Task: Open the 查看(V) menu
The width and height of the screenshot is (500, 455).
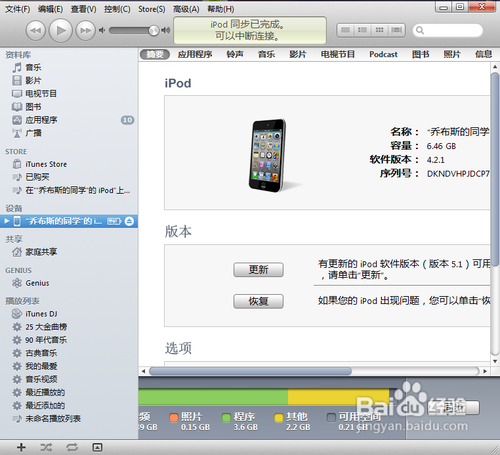Action: click(83, 9)
